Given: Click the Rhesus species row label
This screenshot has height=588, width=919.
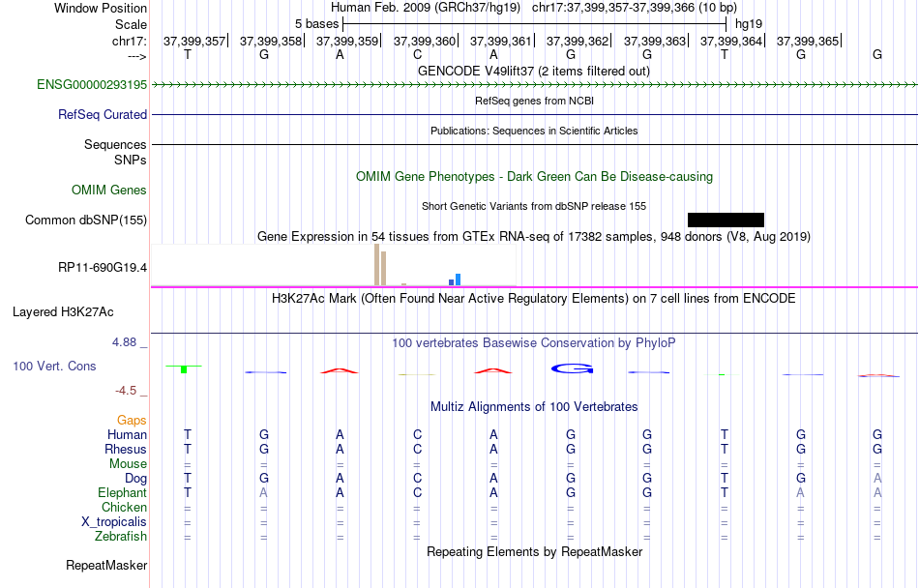Looking at the screenshot, I should coord(126,449).
